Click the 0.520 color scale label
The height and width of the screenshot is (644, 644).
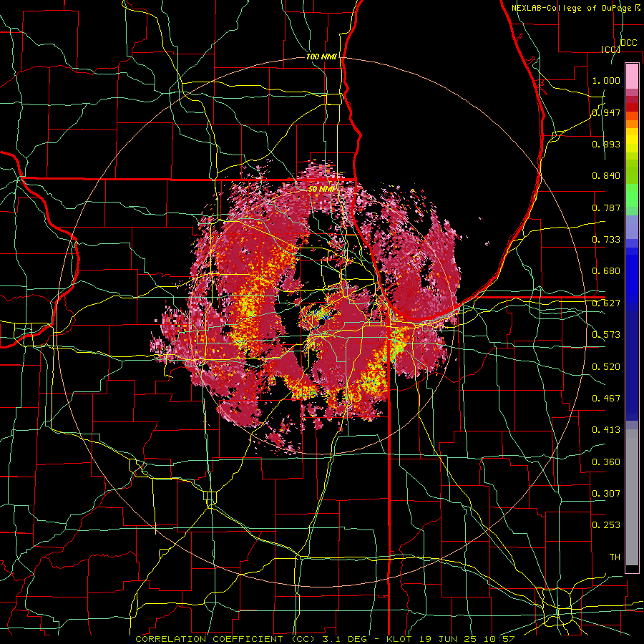point(606,367)
